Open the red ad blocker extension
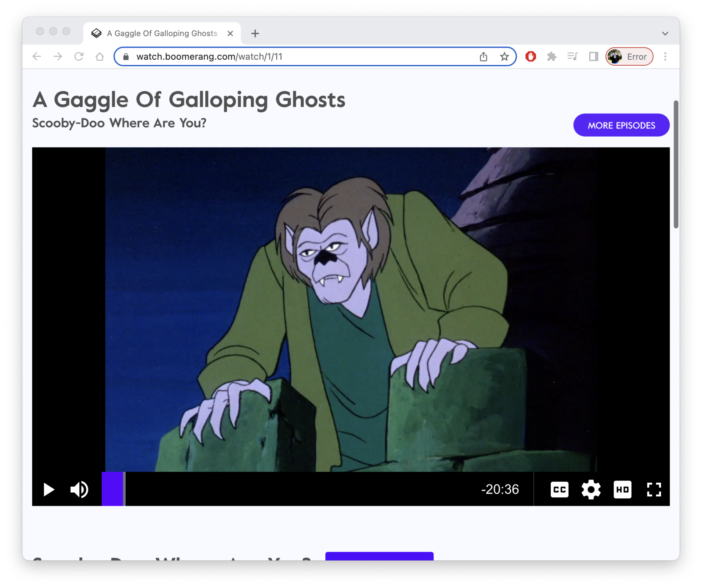Viewport: 702px width, 588px height. click(531, 57)
